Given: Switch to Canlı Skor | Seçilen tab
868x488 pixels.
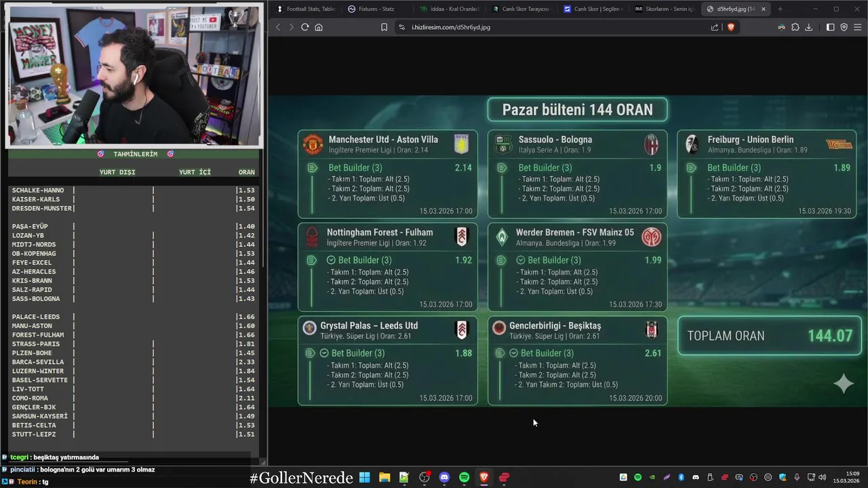Looking at the screenshot, I should [593, 9].
